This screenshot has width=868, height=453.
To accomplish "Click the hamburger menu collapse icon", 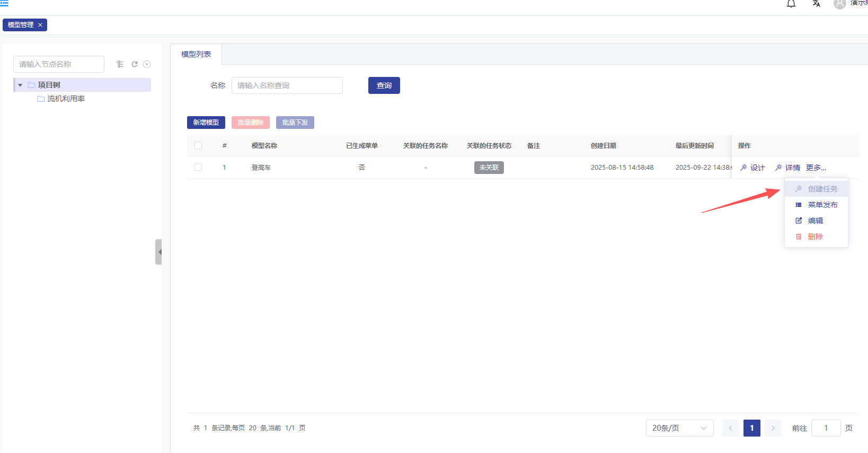I will click(x=4, y=3).
